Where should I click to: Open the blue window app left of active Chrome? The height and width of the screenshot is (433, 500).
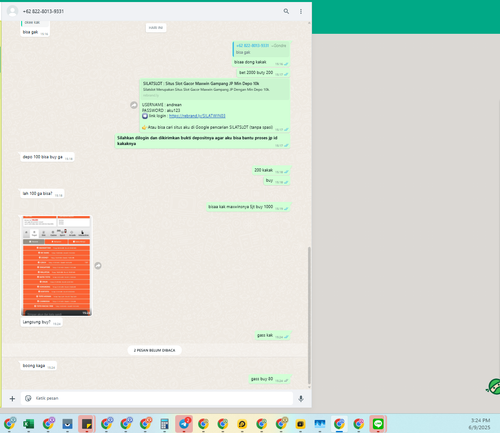[x=320, y=424]
